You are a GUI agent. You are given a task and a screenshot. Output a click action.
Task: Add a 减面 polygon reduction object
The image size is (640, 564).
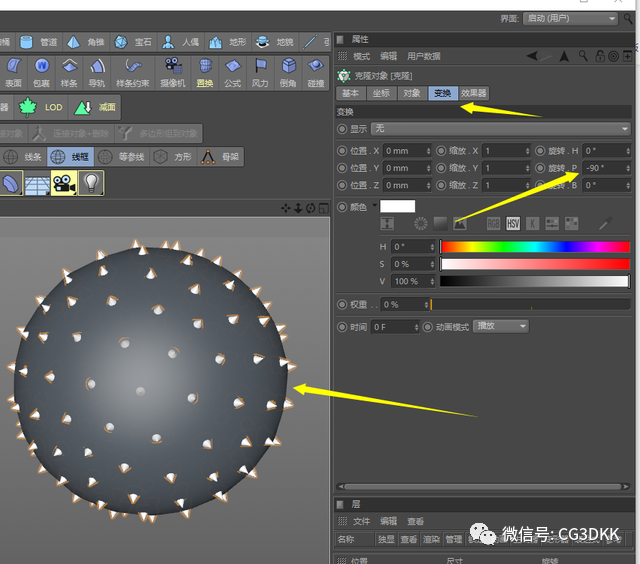coord(95,107)
